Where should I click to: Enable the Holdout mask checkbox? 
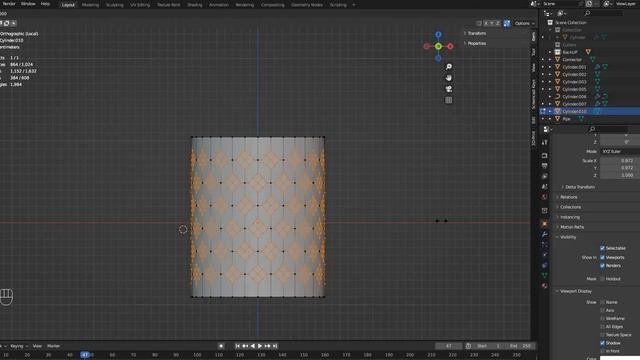tap(602, 279)
